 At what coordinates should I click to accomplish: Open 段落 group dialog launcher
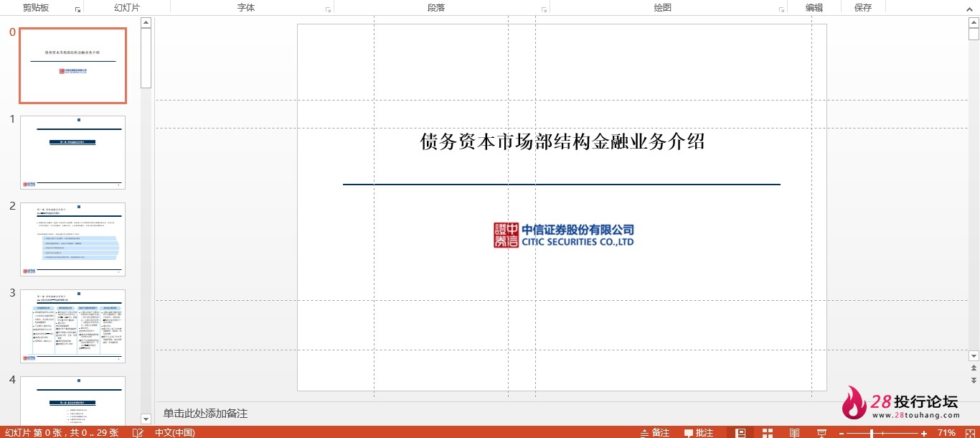[545, 10]
